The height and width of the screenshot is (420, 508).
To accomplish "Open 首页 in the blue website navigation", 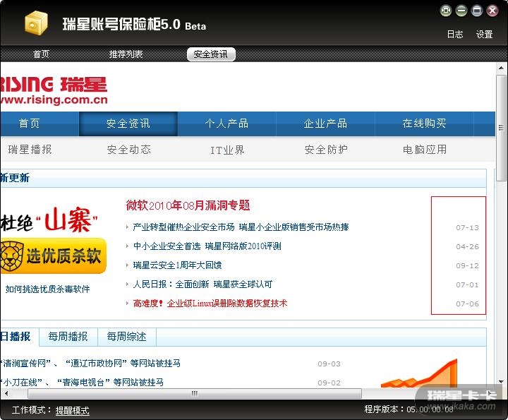I will (x=29, y=124).
